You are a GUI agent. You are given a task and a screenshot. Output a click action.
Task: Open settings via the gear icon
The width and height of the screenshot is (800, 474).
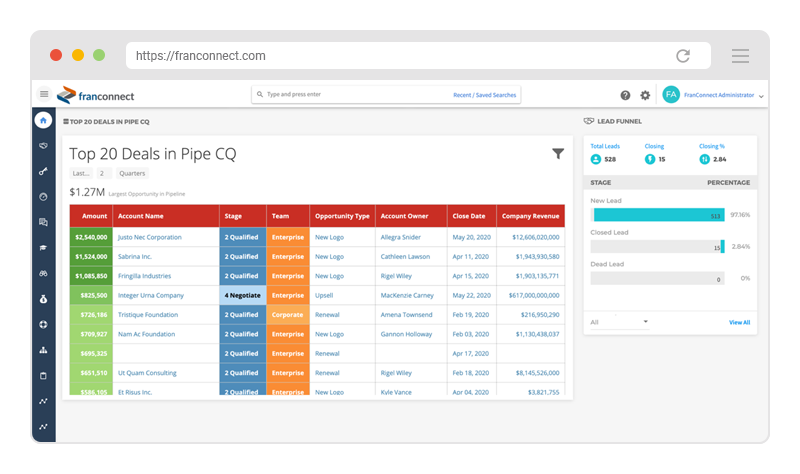click(x=645, y=95)
